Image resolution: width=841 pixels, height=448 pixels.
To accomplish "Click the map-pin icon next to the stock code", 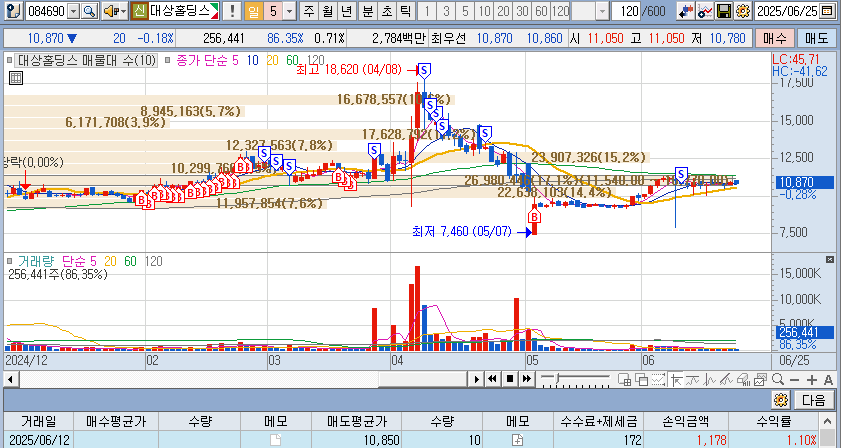I will click(x=15, y=10).
